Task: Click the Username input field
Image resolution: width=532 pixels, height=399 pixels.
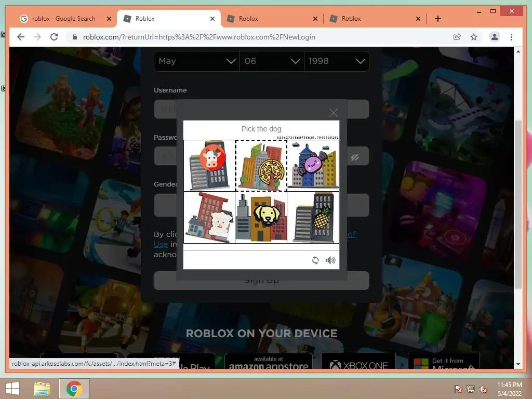Action: [261, 109]
